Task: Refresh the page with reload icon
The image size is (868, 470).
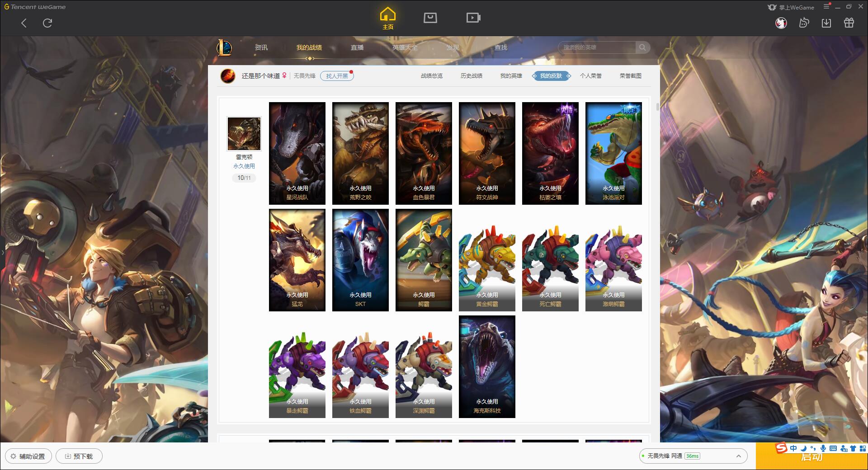Action: coord(47,23)
